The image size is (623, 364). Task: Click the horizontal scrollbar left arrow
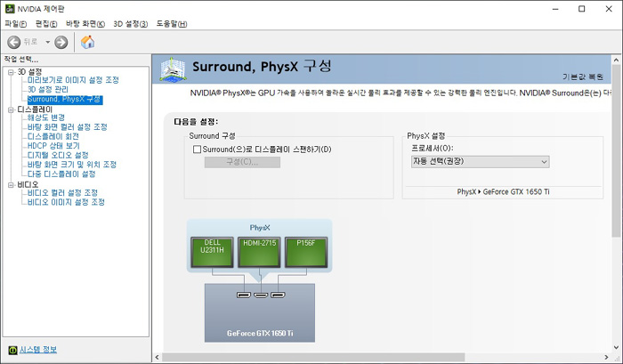click(x=158, y=357)
